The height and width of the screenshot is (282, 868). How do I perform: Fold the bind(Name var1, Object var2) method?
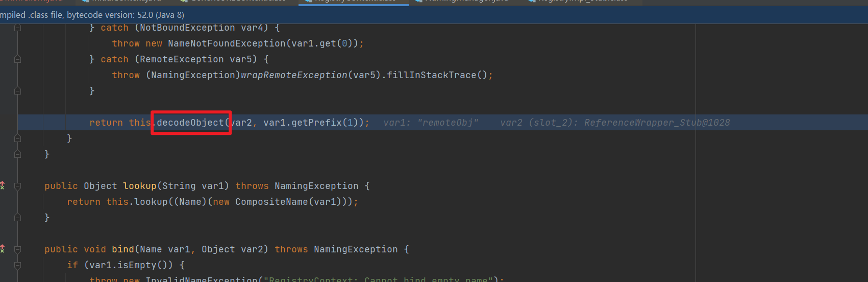pyautogui.click(x=17, y=250)
